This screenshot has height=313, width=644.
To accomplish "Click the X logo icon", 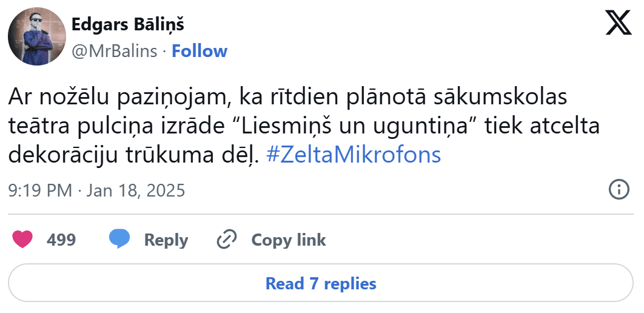I will 619,24.
